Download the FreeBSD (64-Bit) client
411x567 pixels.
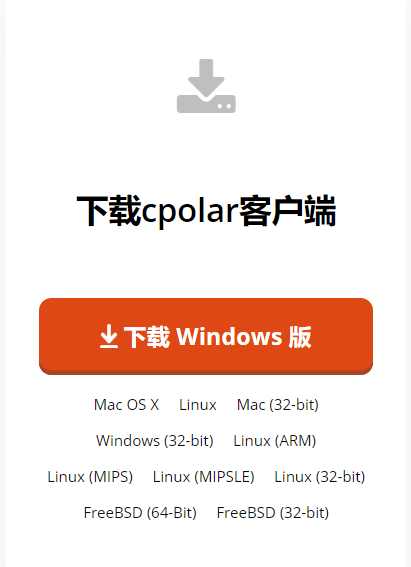click(140, 512)
